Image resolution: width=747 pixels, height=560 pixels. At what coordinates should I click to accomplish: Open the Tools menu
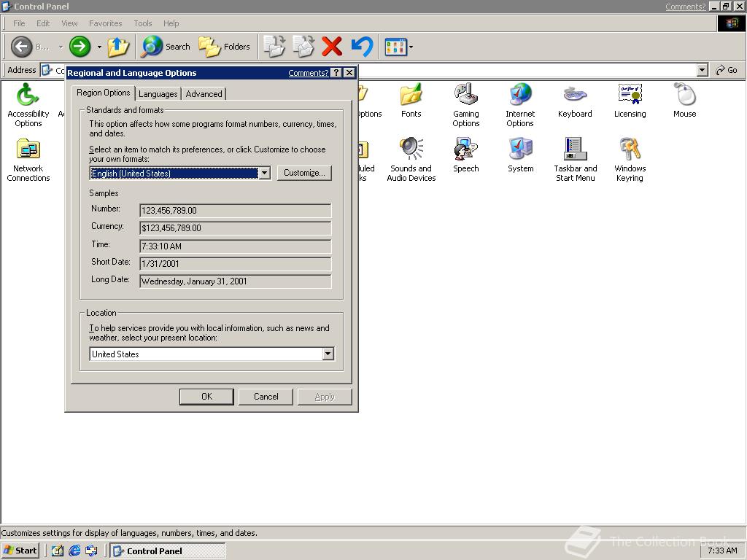point(142,23)
